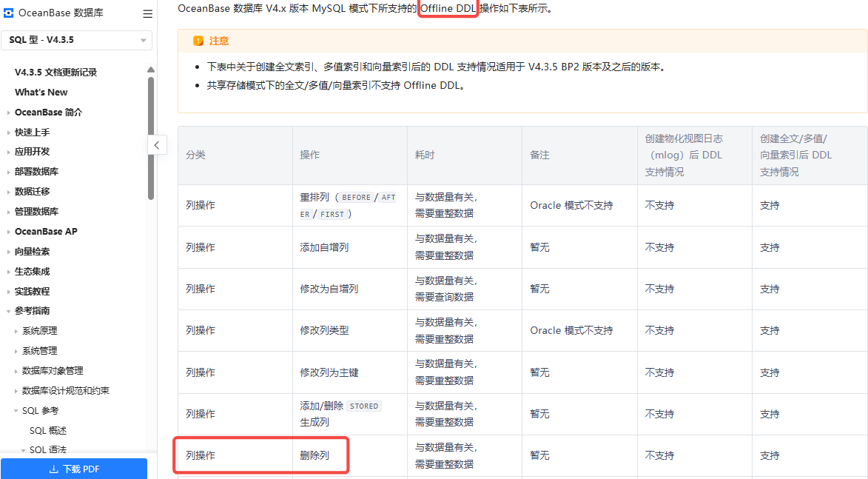
Task: Select What's New in sidebar
Action: [x=41, y=93]
